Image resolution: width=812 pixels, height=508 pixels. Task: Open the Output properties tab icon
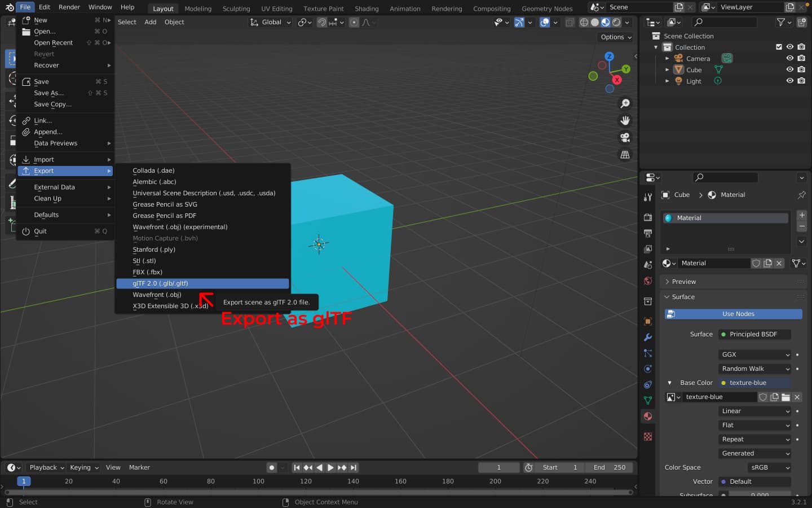(648, 233)
